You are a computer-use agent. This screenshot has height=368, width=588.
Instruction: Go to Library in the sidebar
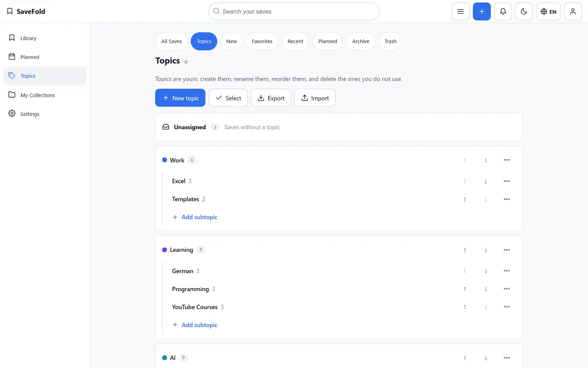coord(45,38)
